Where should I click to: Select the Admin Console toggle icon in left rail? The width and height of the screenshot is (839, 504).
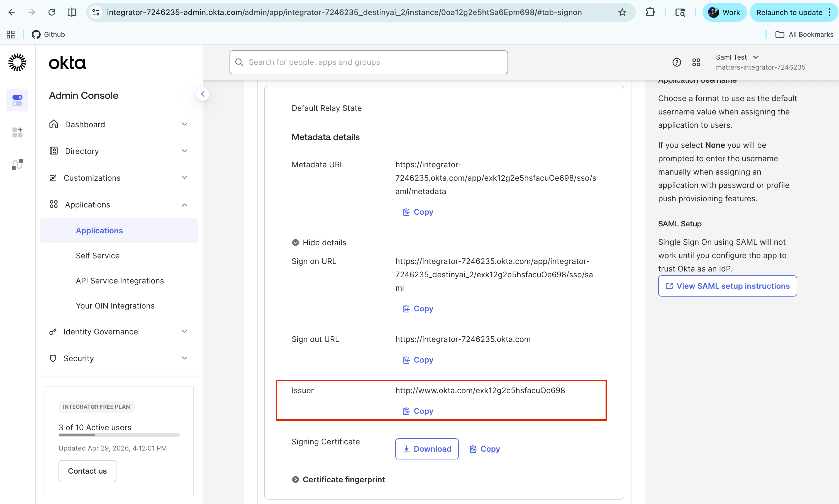pyautogui.click(x=17, y=100)
